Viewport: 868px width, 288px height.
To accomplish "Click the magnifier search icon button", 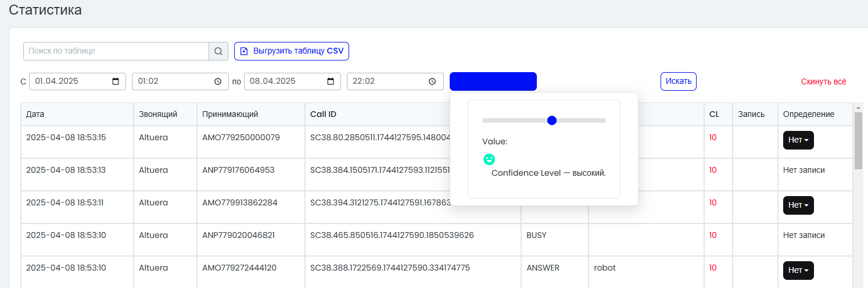I will coord(218,51).
